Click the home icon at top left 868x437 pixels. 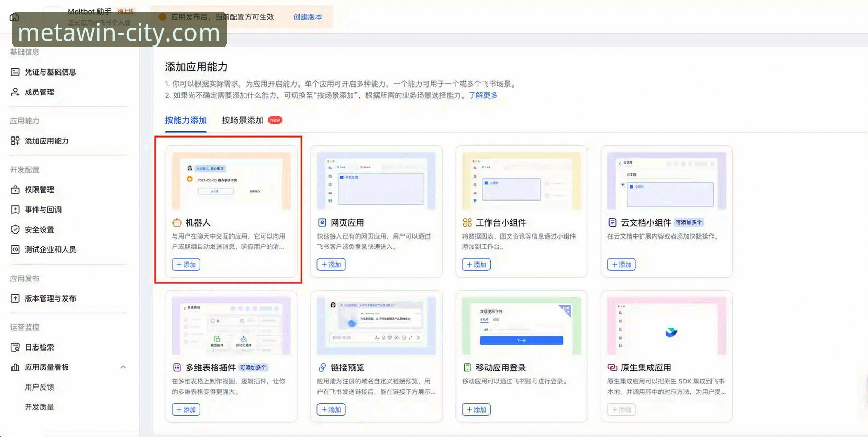click(x=15, y=17)
